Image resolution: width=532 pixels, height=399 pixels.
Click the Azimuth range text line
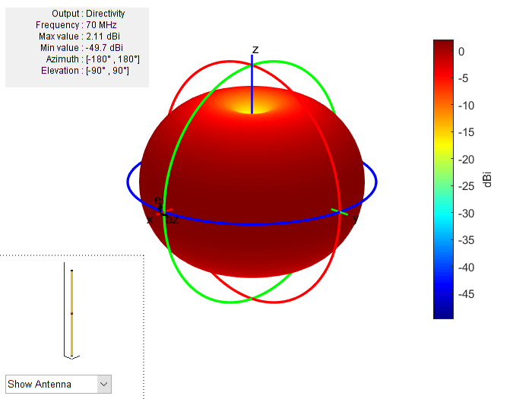pyautogui.click(x=93, y=59)
